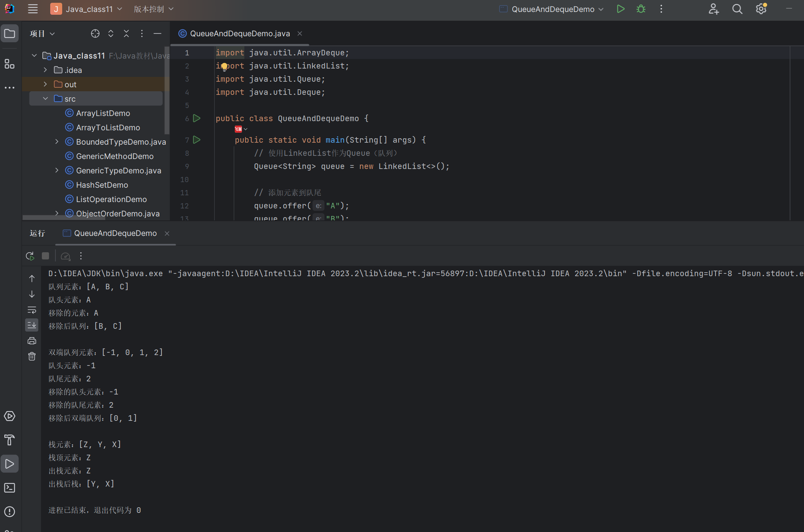Viewport: 804px width, 532px height.
Task: Click run gutter arrow beside main method
Action: (x=197, y=140)
